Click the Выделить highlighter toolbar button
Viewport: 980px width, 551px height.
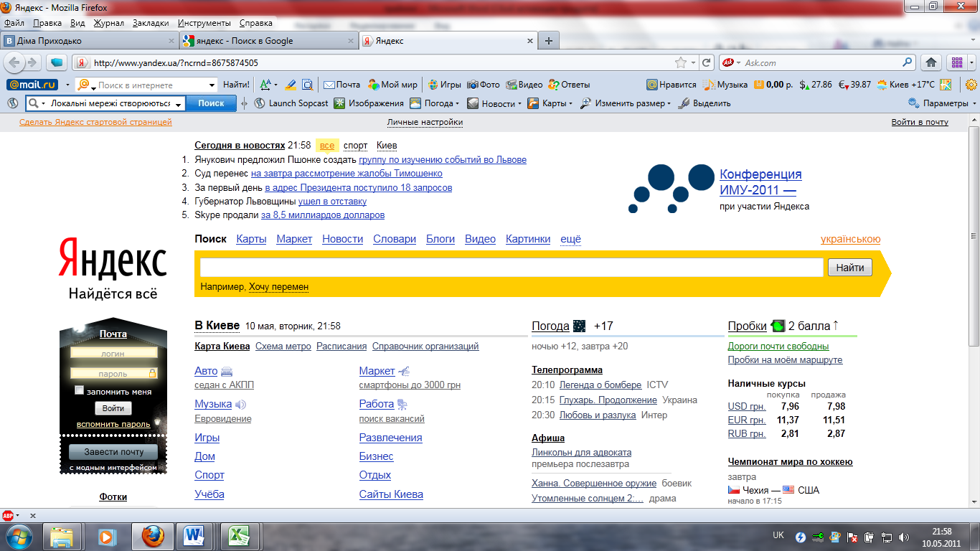coord(705,103)
